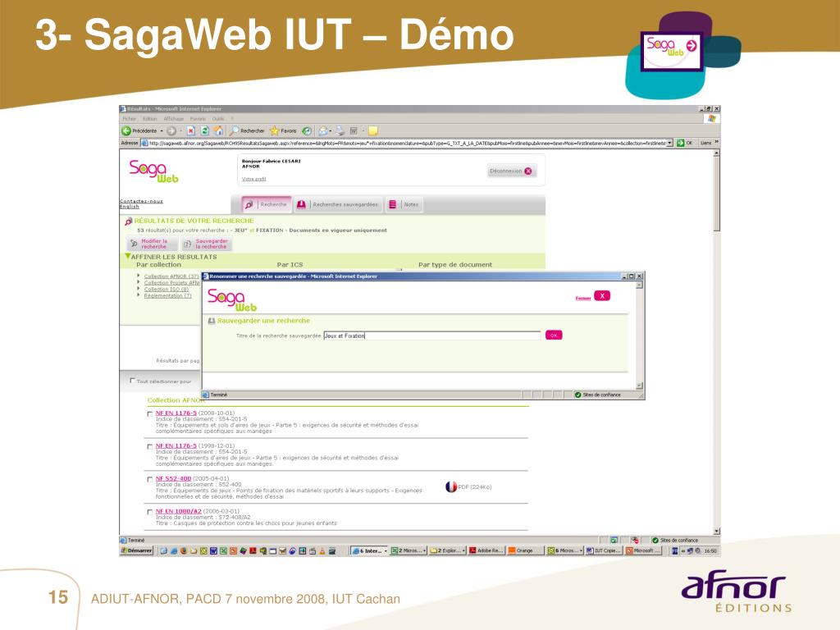Open the Rechercher magnifier in the IE toolbar
Screen dimensions: 840x630
coord(235,130)
